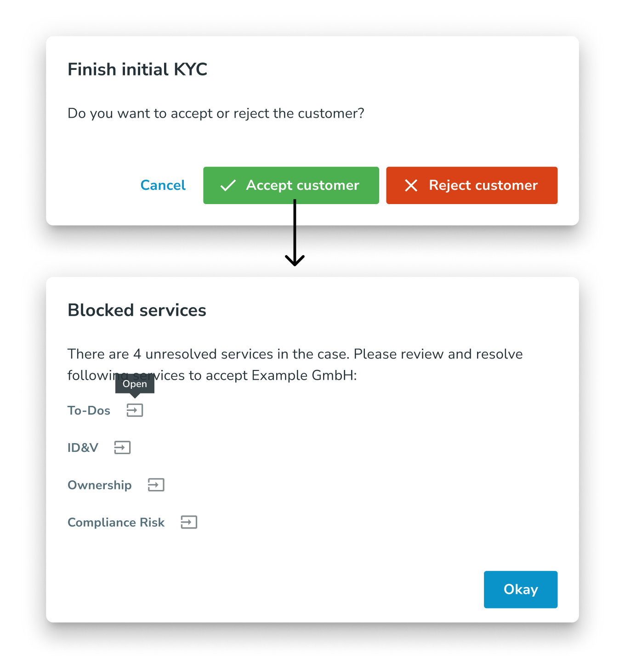Confirm with the Okay button
Screen dimensions: 625x672
click(x=520, y=589)
